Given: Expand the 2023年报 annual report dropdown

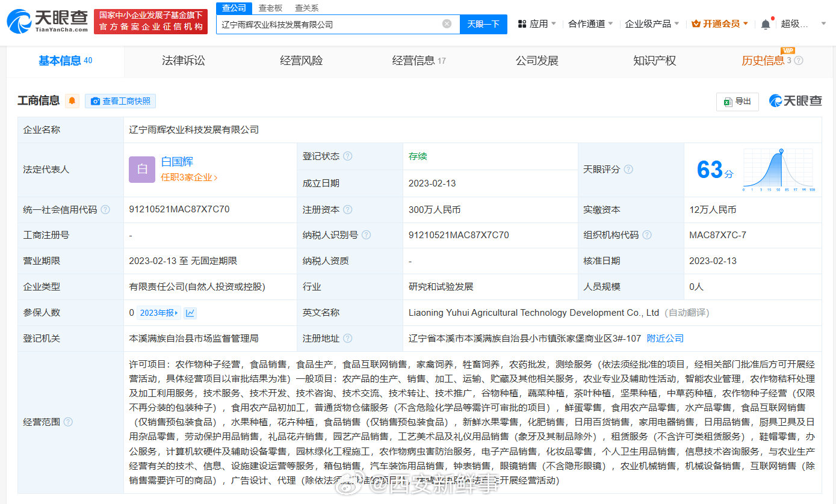Looking at the screenshot, I should [x=159, y=313].
